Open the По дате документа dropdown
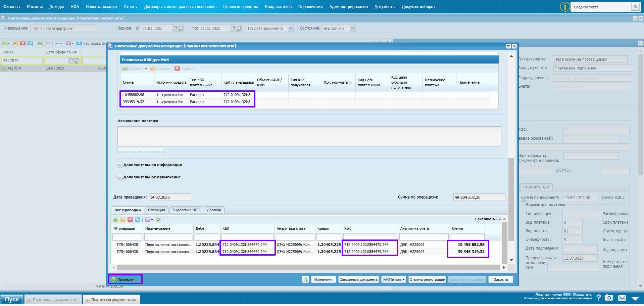The width and height of the screenshot is (644, 306). pos(291,28)
